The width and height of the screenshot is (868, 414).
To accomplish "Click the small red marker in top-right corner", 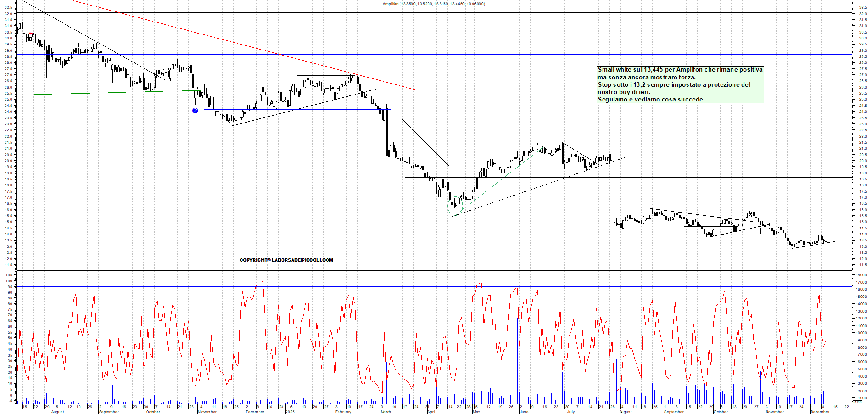I will 846,0.
